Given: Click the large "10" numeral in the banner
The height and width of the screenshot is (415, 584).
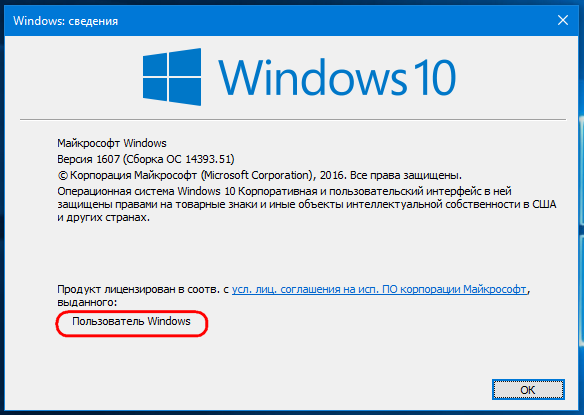Looking at the screenshot, I should point(434,77).
